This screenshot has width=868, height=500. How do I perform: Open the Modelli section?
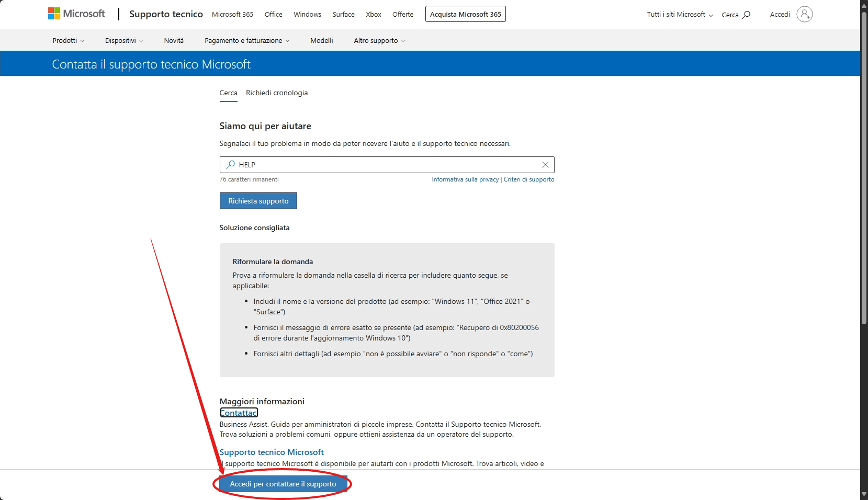(x=322, y=40)
